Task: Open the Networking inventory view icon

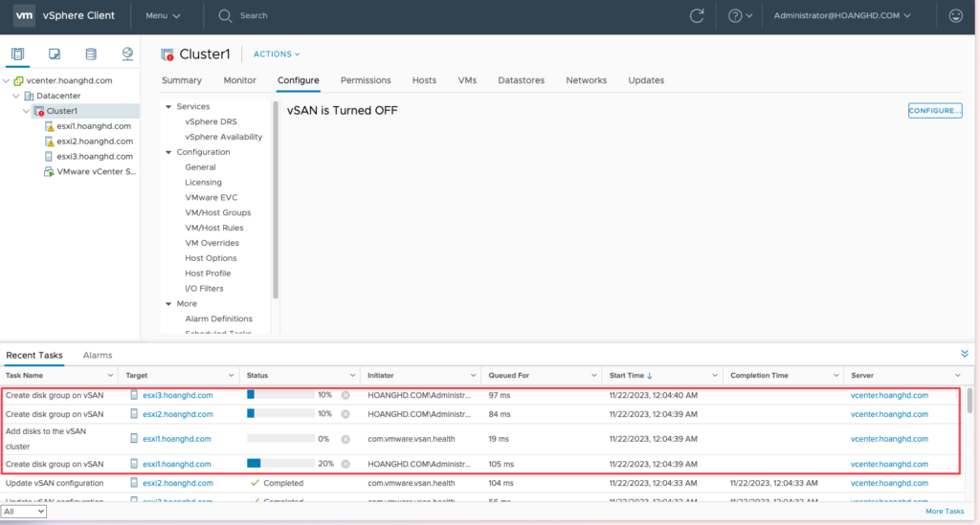Action: [x=127, y=55]
